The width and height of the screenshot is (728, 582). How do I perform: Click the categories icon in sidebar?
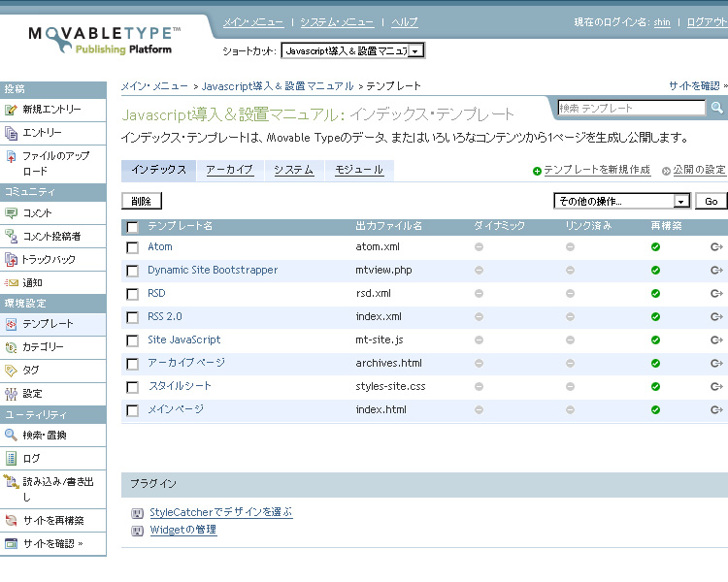point(11,347)
